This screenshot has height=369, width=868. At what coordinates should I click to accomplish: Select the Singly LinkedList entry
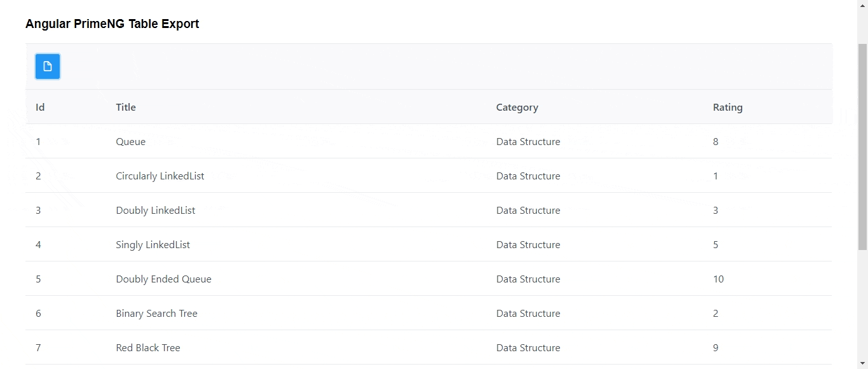pyautogui.click(x=153, y=245)
